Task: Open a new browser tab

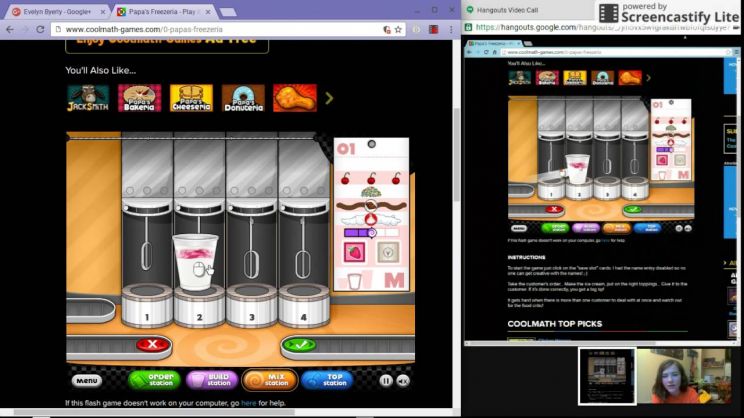Action: tap(228, 12)
